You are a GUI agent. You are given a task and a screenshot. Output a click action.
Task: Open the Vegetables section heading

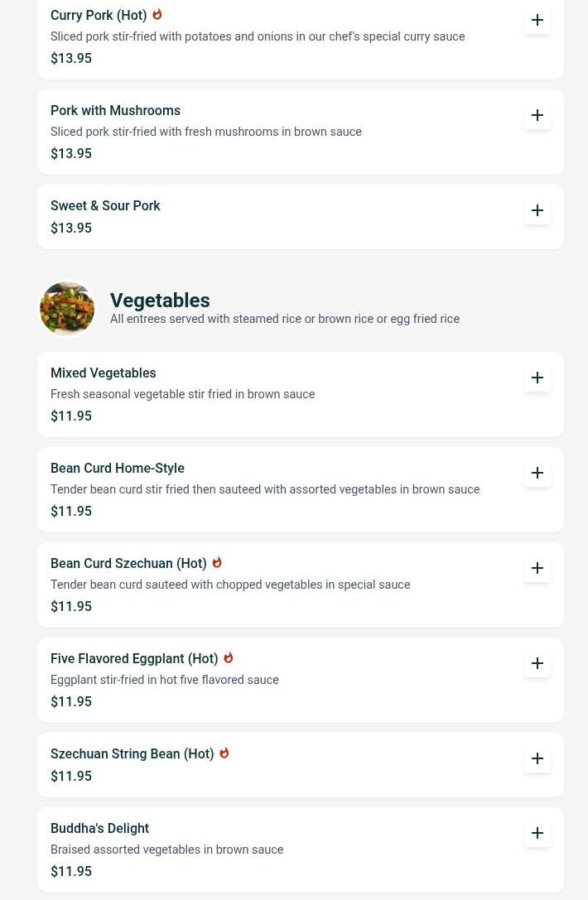160,301
